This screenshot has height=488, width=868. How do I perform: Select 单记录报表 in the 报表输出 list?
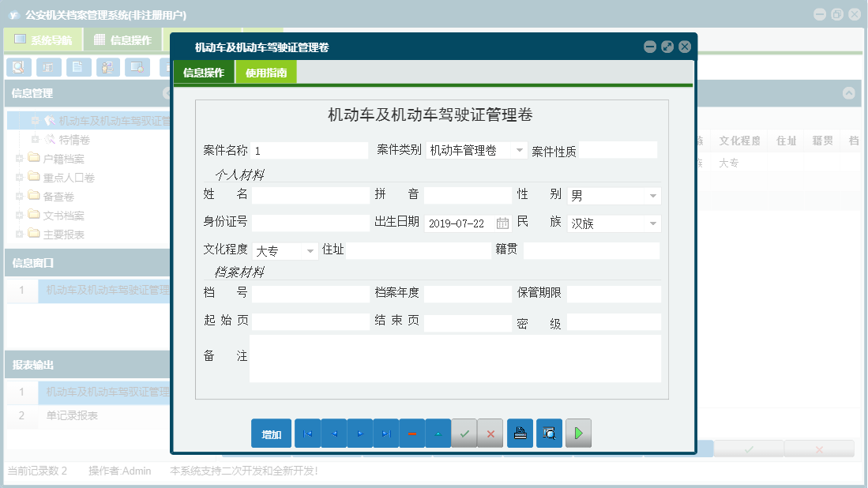pyautogui.click(x=70, y=415)
